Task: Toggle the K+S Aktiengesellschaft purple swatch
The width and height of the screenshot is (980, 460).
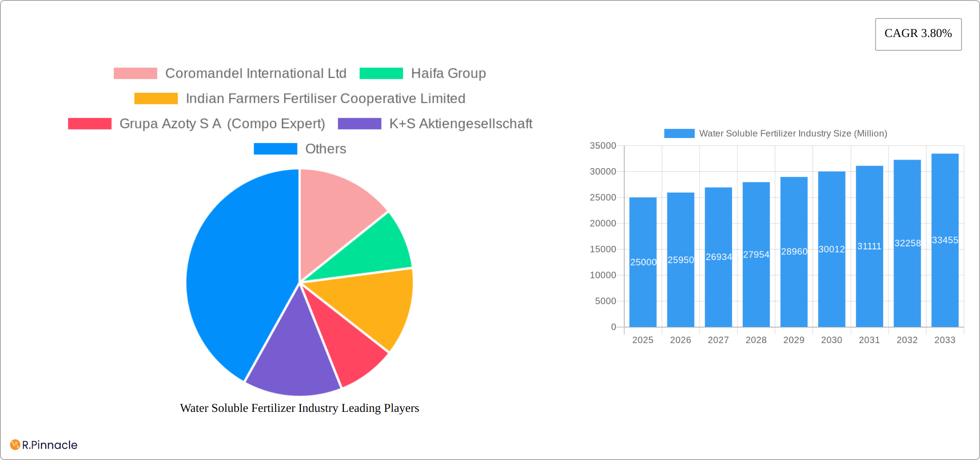Action: [360, 124]
